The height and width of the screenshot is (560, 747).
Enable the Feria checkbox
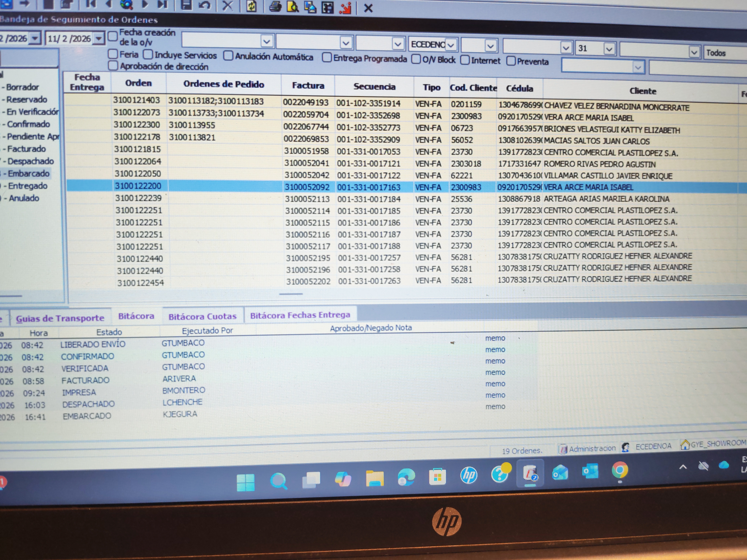pyautogui.click(x=113, y=54)
